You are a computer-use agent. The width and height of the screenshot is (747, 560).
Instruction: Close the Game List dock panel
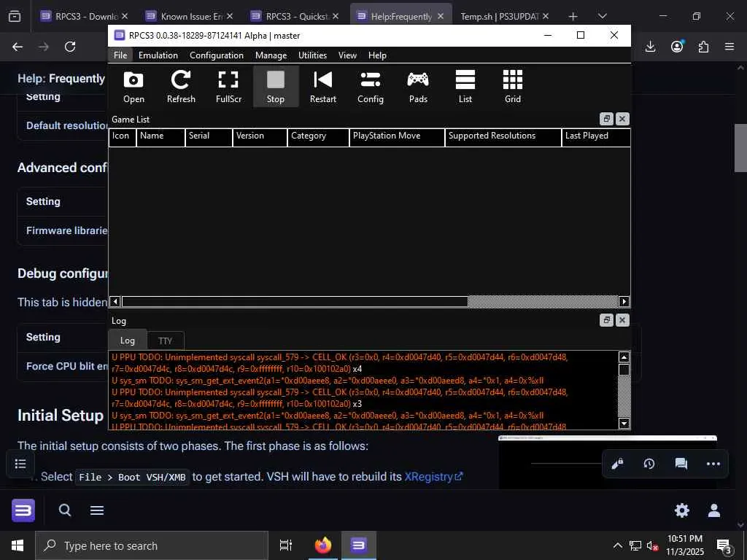click(622, 119)
